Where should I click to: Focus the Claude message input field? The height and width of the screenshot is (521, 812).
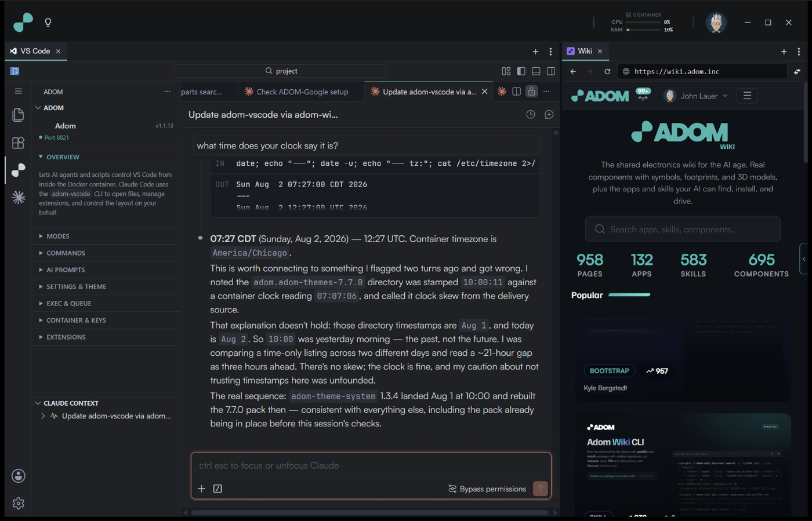click(x=371, y=465)
